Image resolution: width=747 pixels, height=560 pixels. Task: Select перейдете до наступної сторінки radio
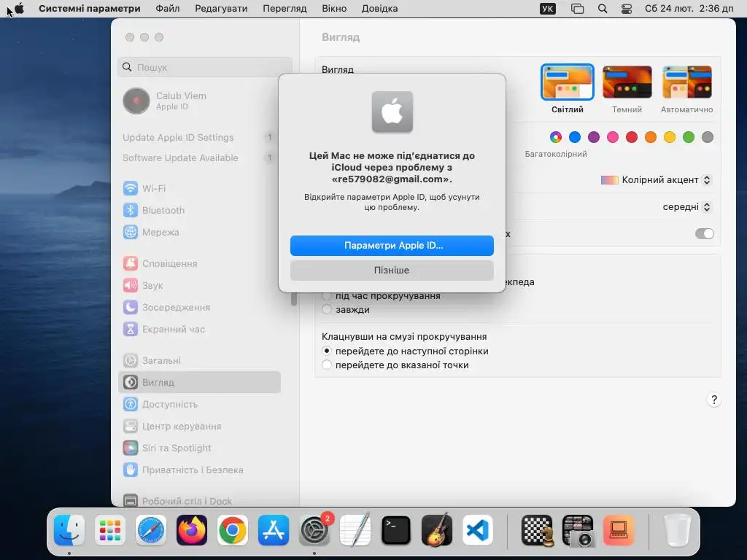[x=326, y=351]
